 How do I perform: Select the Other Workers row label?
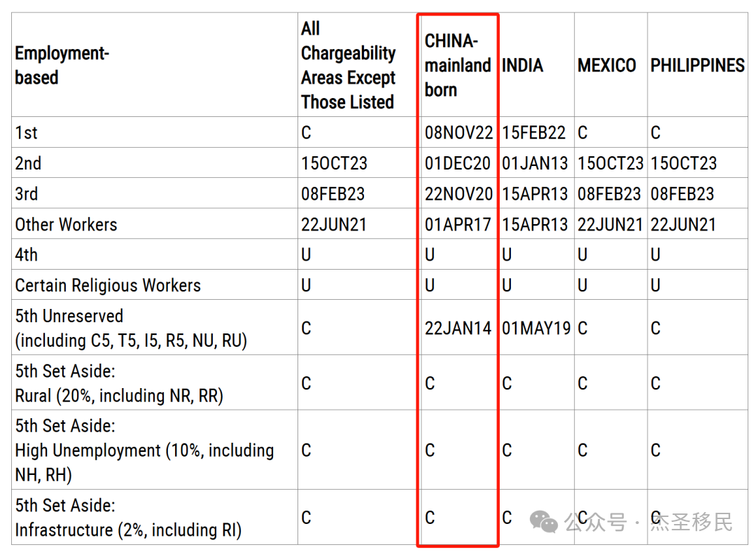66,224
